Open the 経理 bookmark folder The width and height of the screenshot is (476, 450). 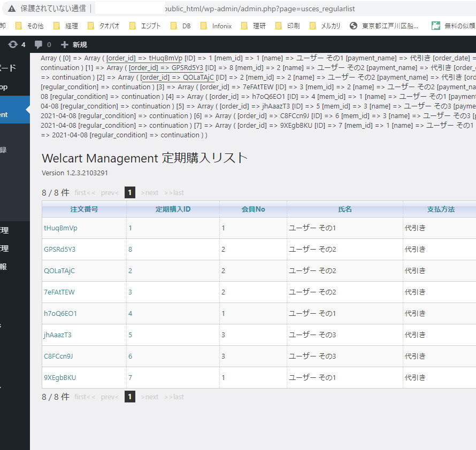coord(66,26)
